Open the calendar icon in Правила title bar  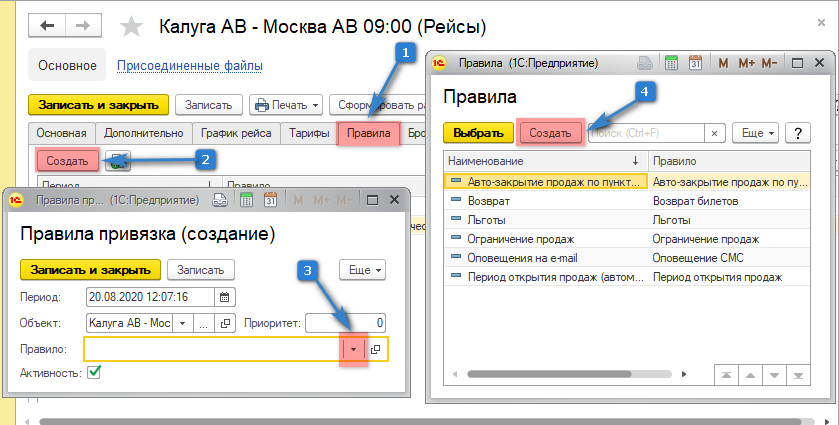698,63
